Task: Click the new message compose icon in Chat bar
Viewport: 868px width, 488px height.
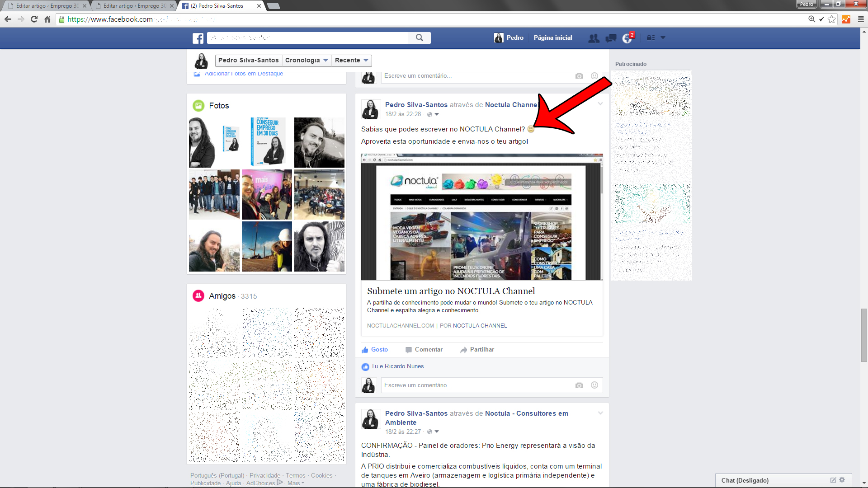Action: coord(833,480)
